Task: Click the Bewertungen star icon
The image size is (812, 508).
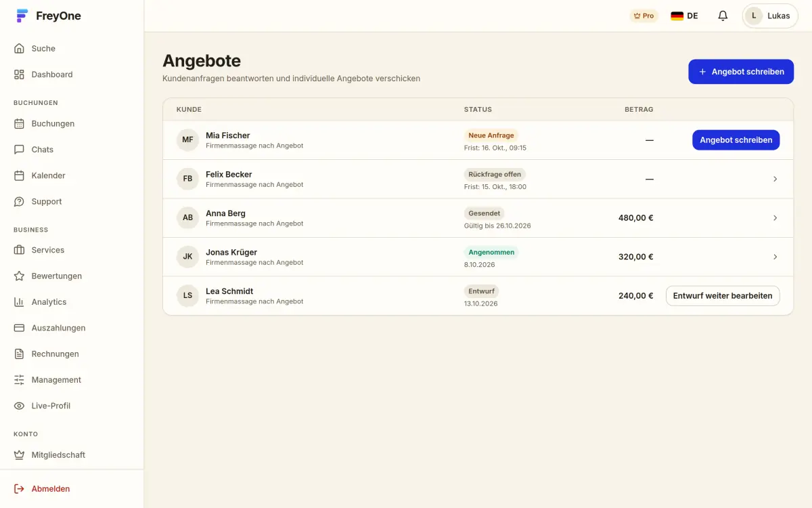Action: [x=19, y=276]
